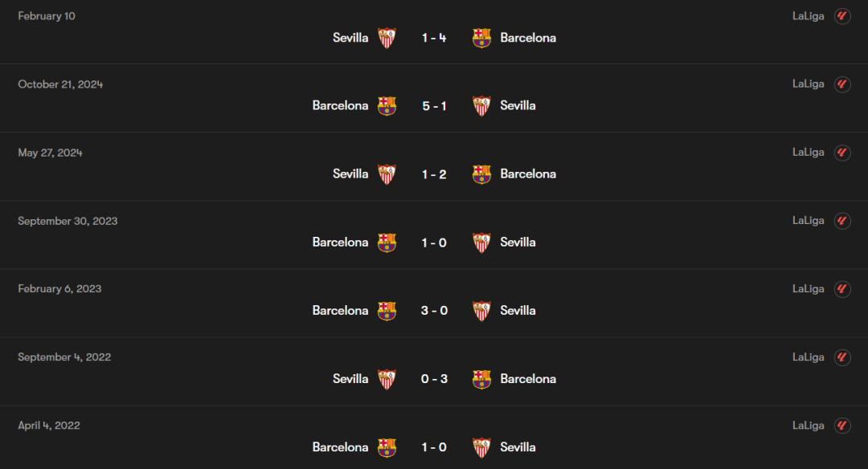Click Sevilla crest in February 6, 2023 match
Screen dimensions: 868x469
click(x=481, y=311)
